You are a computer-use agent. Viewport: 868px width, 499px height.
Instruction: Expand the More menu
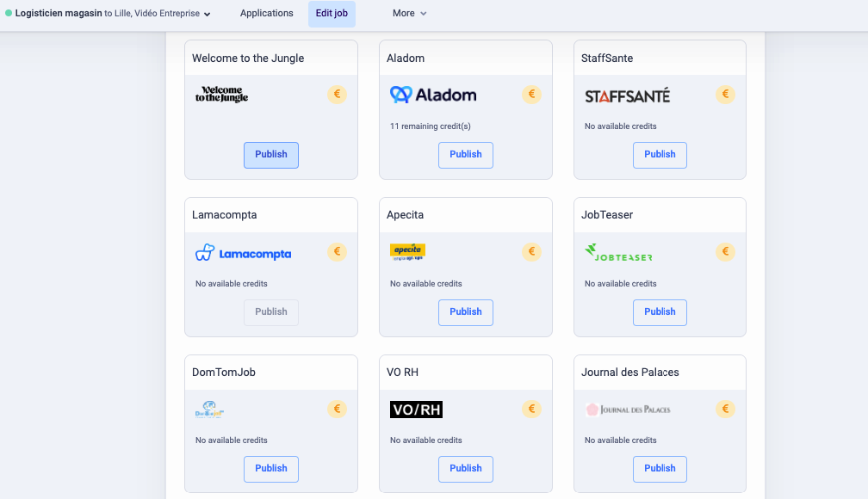(409, 14)
